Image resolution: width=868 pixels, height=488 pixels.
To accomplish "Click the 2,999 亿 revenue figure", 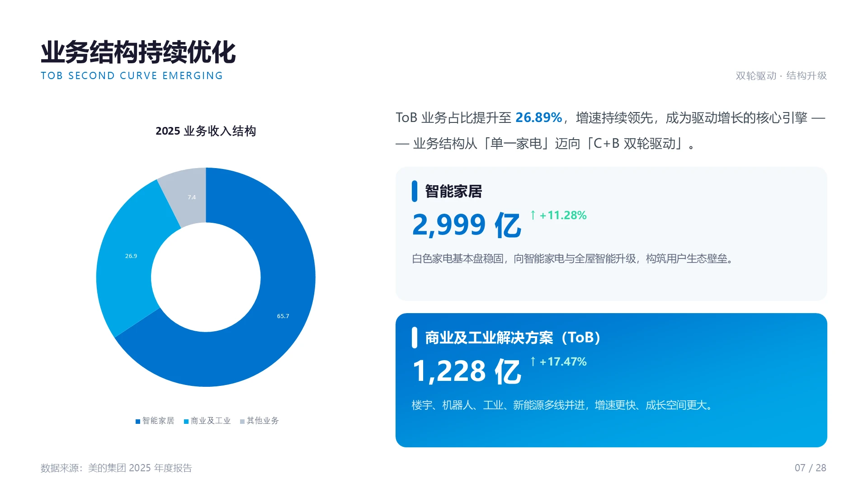I will [467, 225].
